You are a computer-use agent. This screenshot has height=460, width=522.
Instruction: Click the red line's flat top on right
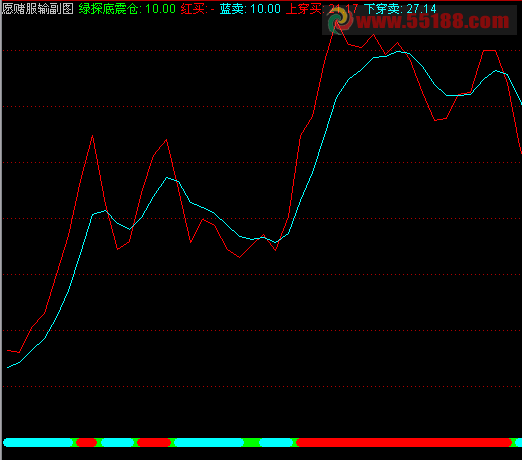[x=489, y=50]
